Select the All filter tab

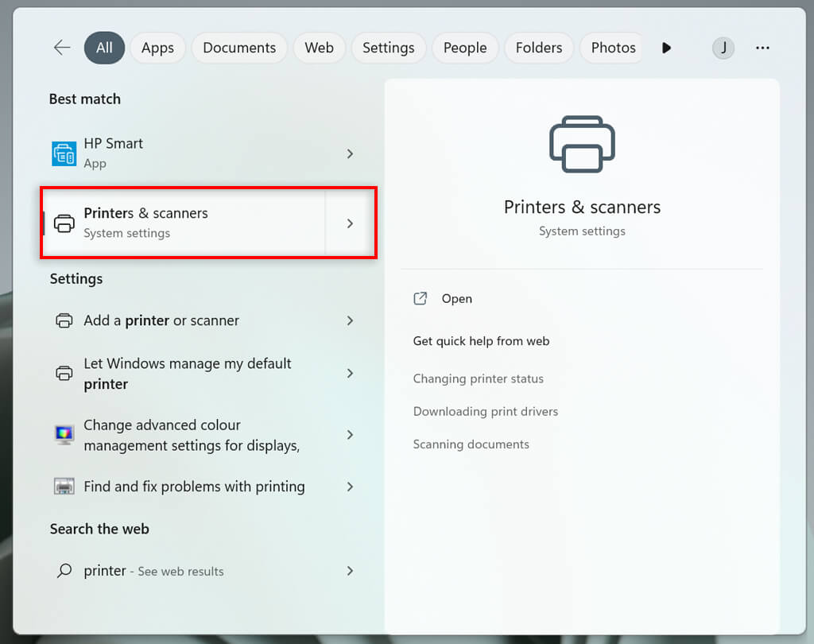[x=104, y=48]
